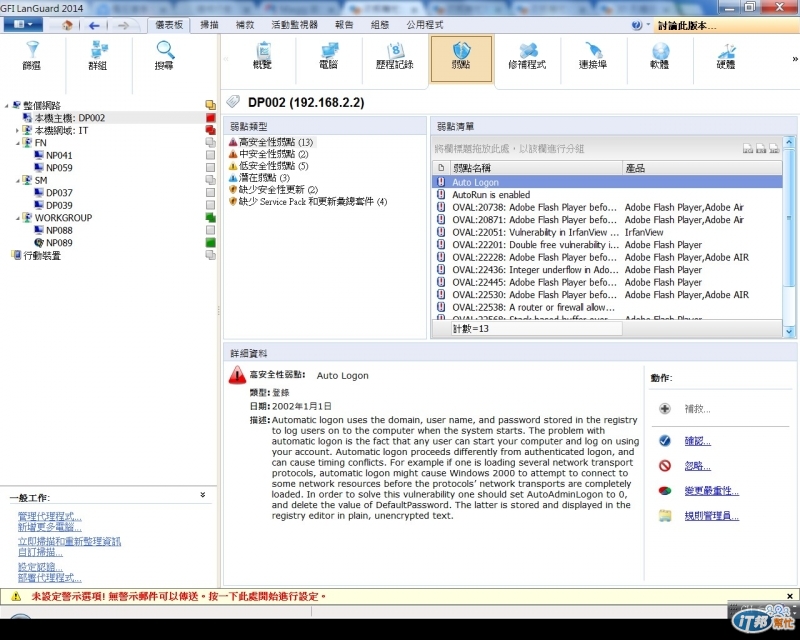The height and width of the screenshot is (640, 800).
Task: Select the AutoRun is enabled row
Action: [x=607, y=195]
